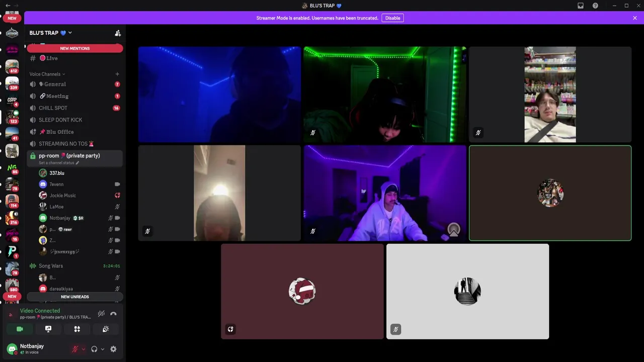This screenshot has width=644, height=362.
Task: Open the server icon with 216 badge
Action: point(12,218)
